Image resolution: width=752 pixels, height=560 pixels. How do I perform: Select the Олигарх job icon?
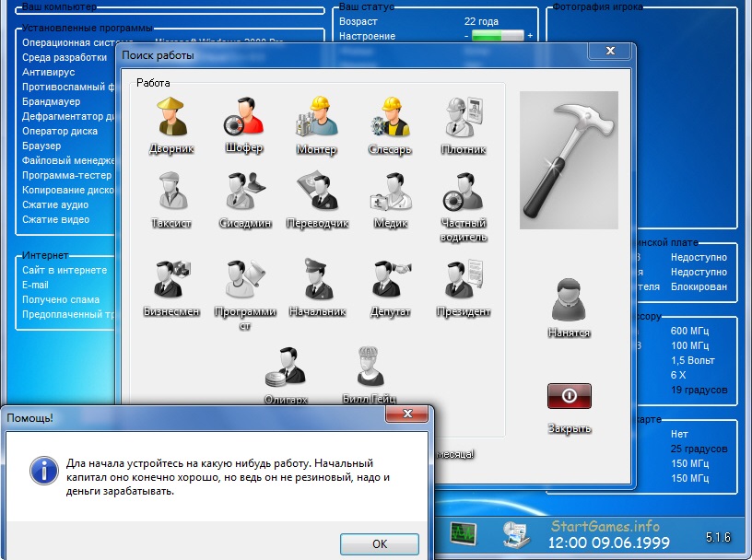tap(286, 367)
